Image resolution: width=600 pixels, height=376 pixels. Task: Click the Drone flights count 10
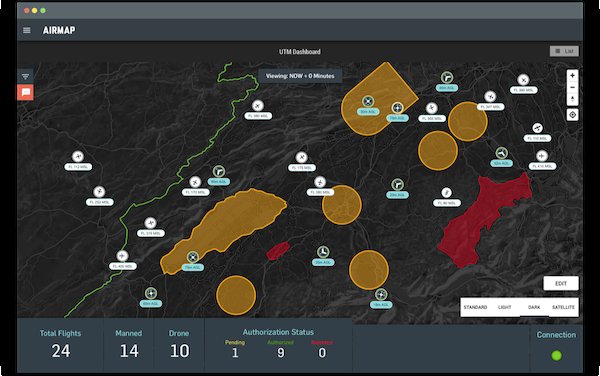179,351
